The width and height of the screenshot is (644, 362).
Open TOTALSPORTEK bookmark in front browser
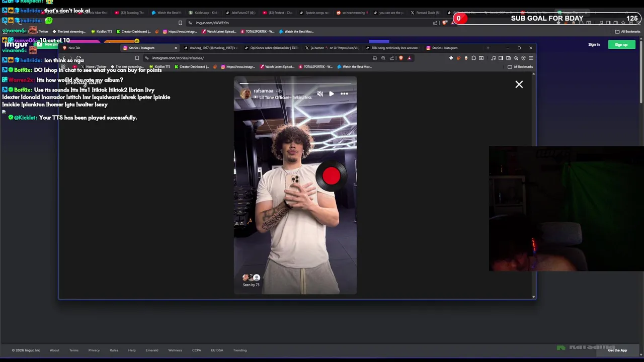click(x=316, y=66)
